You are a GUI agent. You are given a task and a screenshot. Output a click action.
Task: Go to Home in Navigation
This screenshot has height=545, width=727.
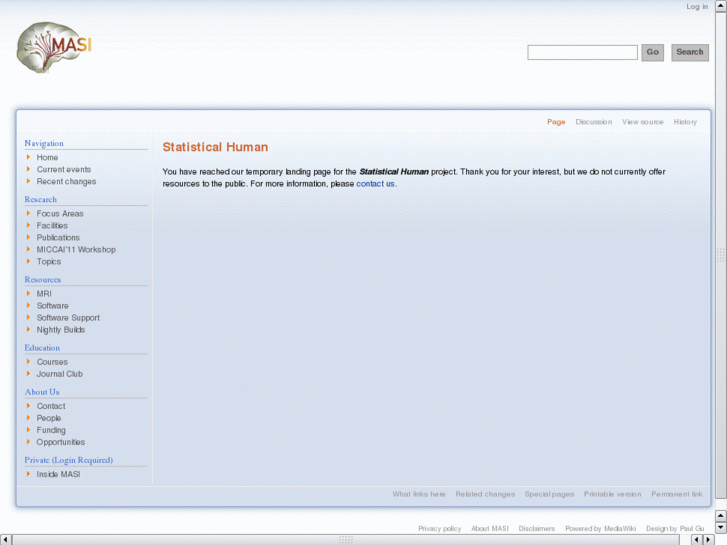47,157
